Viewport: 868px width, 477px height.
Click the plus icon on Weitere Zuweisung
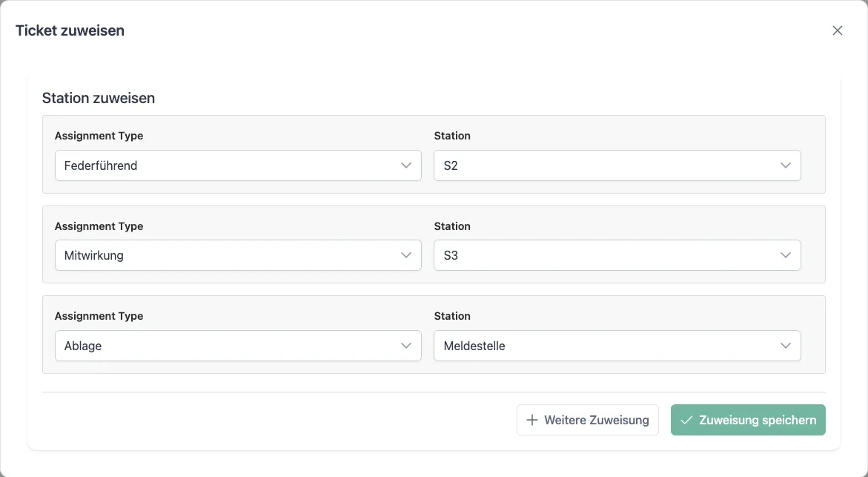(531, 420)
